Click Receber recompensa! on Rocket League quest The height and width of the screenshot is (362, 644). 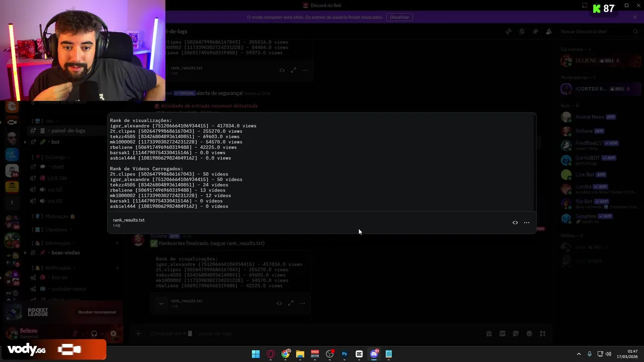97,312
